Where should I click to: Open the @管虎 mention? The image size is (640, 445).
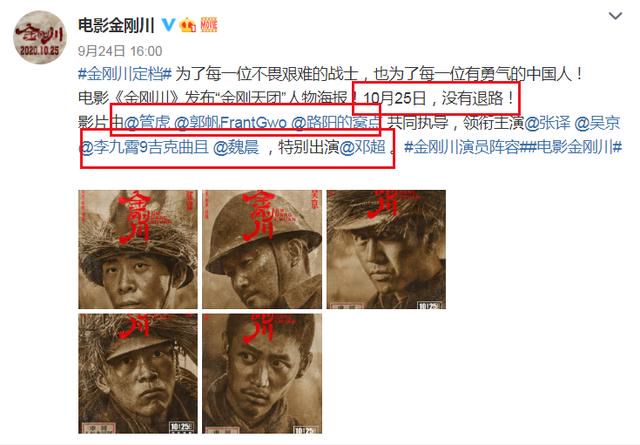click(x=147, y=122)
